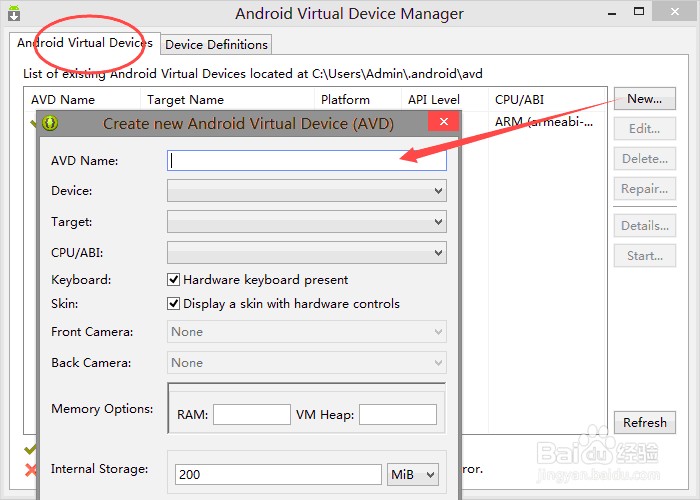Viewport: 700px width, 500px height.
Task: Open the Device dropdown
Action: coord(307,191)
